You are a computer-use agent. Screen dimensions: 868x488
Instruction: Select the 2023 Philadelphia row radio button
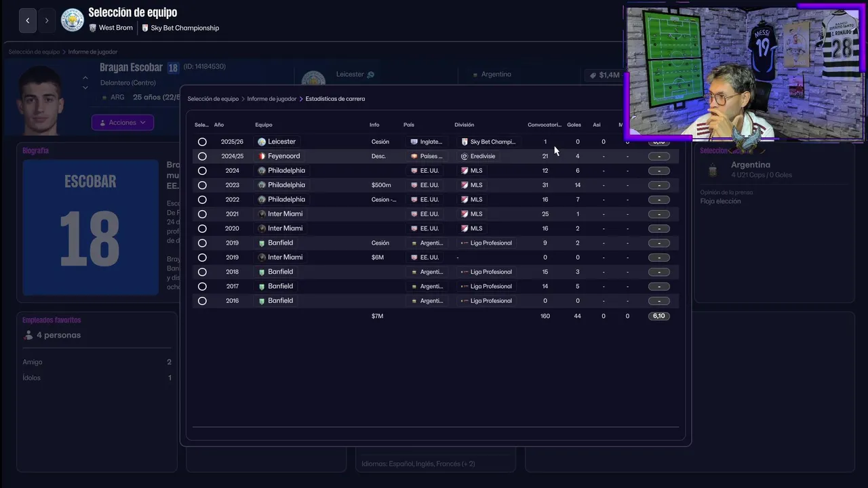point(202,185)
